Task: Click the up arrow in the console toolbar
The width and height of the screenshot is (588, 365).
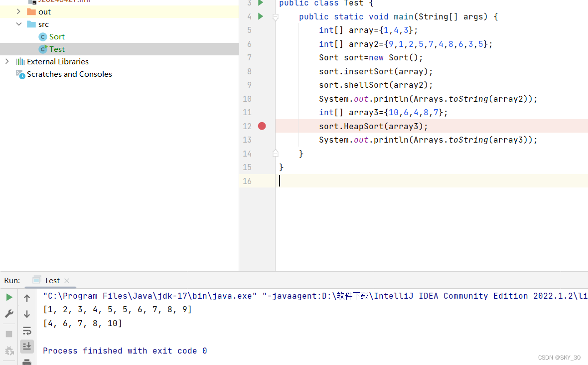Action: (26, 298)
